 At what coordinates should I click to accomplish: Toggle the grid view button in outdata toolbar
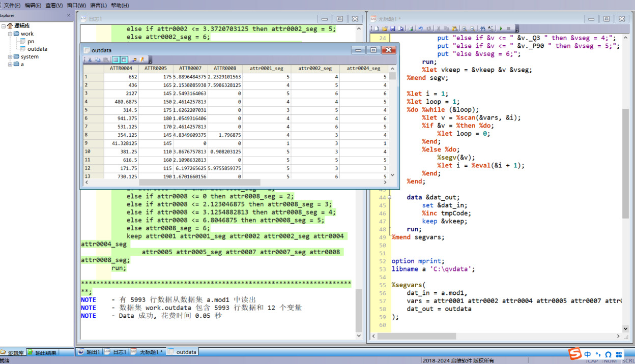(x=116, y=59)
